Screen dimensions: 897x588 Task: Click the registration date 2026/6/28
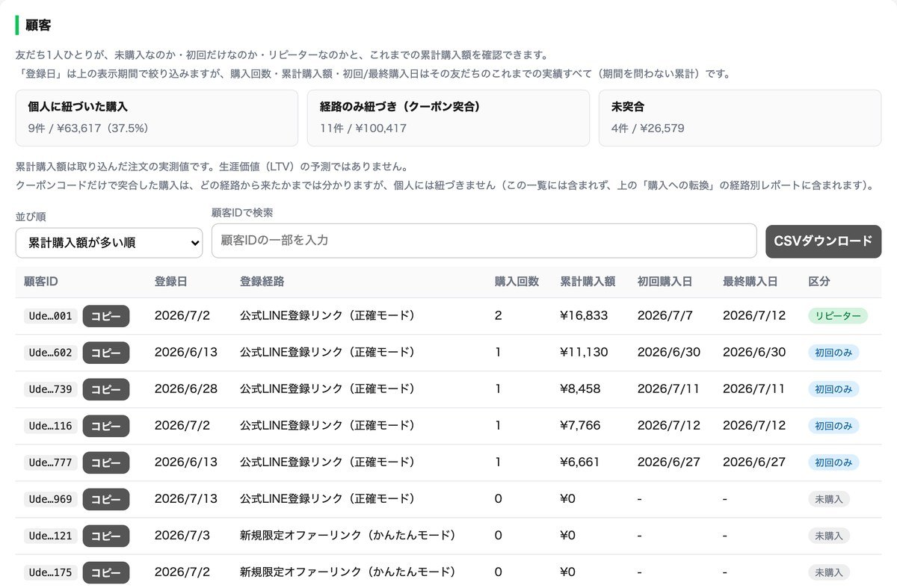click(186, 389)
